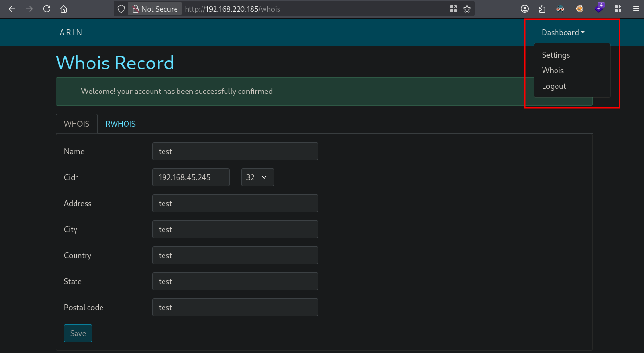Click the QR grid icon in address bar
The width and height of the screenshot is (644, 353).
[x=453, y=9]
